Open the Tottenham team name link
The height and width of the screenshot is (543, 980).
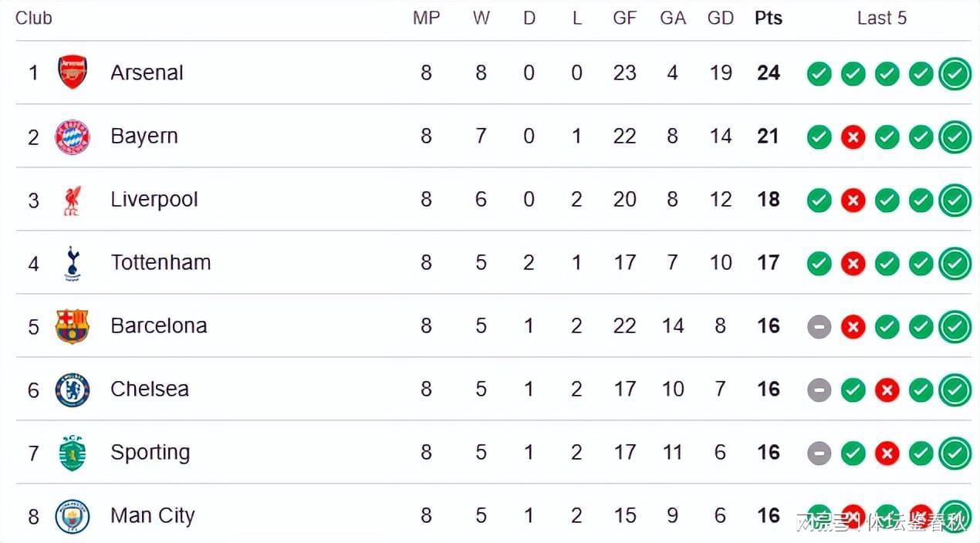(x=161, y=262)
